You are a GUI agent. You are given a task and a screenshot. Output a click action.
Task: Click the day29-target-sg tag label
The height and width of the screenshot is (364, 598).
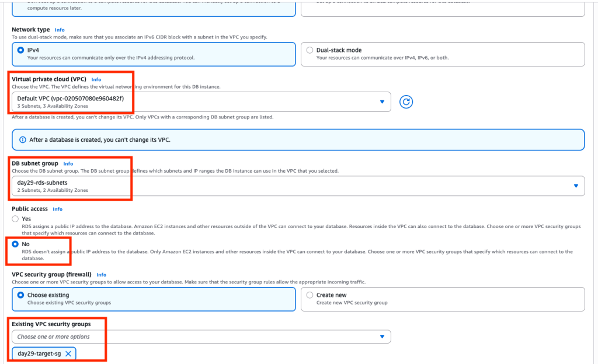pyautogui.click(x=39, y=353)
